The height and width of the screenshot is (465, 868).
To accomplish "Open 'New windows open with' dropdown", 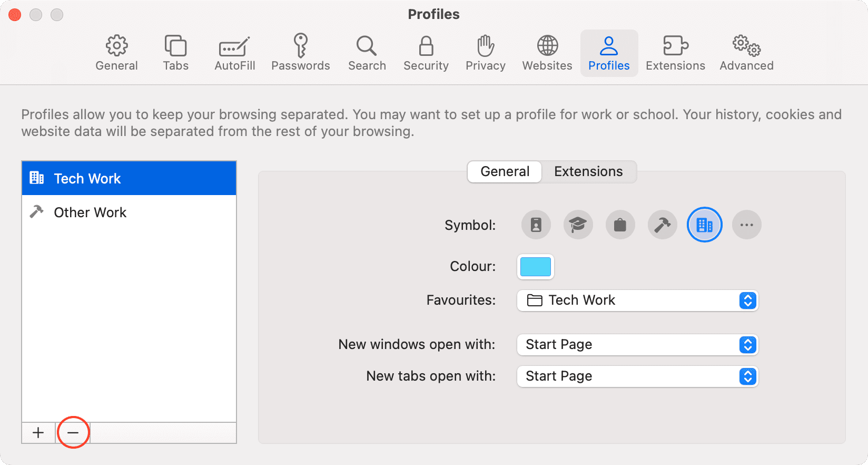I will pos(637,345).
